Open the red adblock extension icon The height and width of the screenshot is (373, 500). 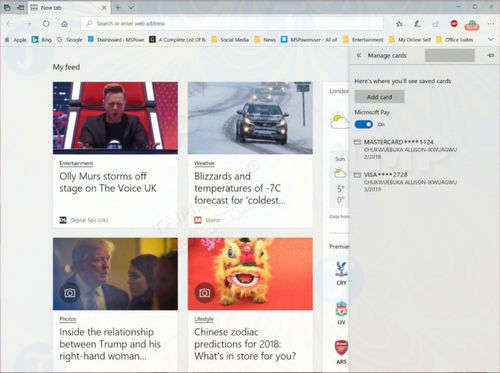coord(454,23)
